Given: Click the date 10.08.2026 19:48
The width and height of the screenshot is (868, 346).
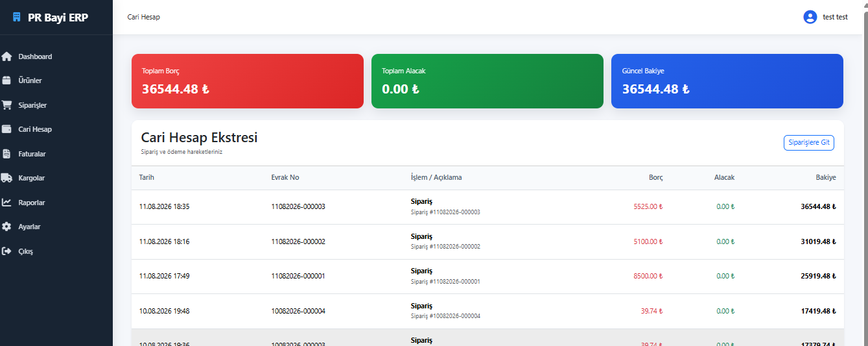Looking at the screenshot, I should point(164,311).
